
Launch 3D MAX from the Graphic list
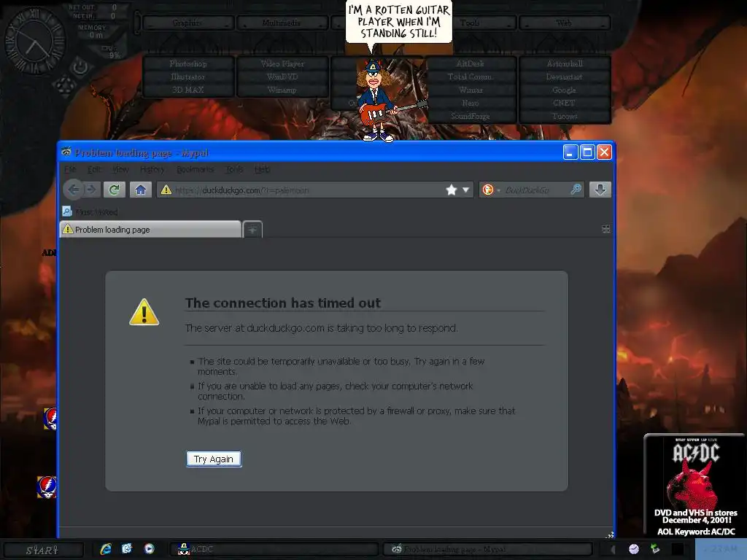tap(188, 90)
